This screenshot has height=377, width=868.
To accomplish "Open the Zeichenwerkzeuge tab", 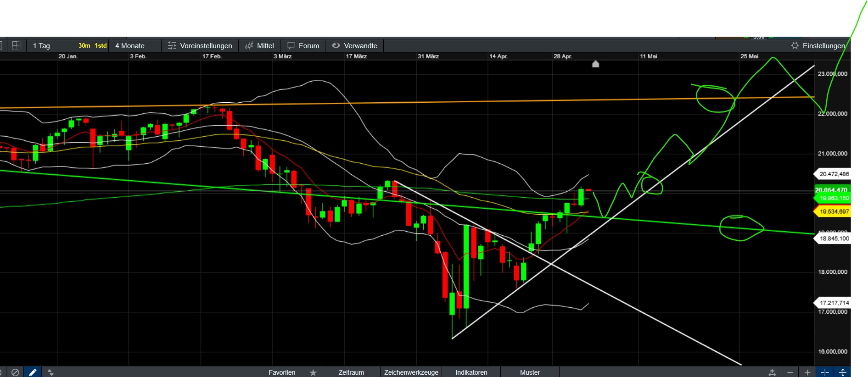I will tap(411, 372).
